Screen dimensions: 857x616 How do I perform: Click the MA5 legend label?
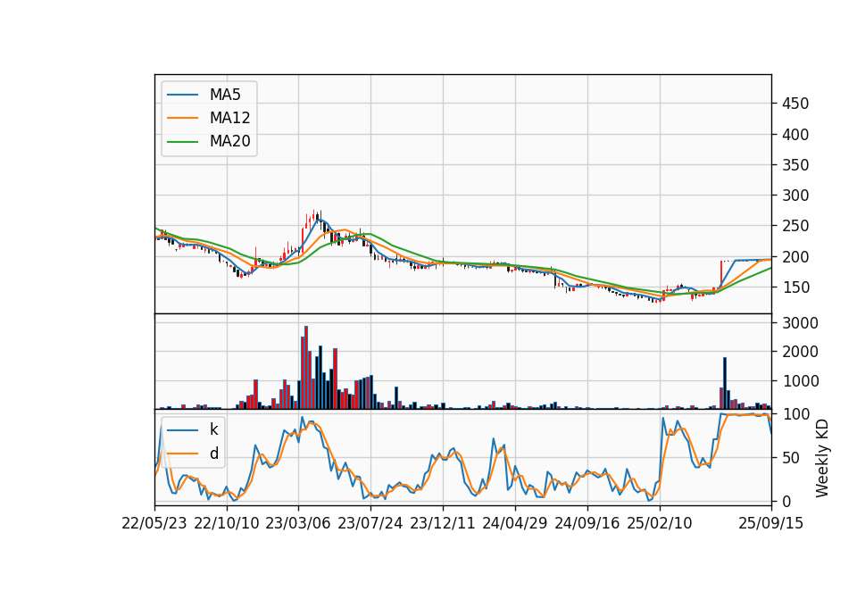tap(225, 95)
